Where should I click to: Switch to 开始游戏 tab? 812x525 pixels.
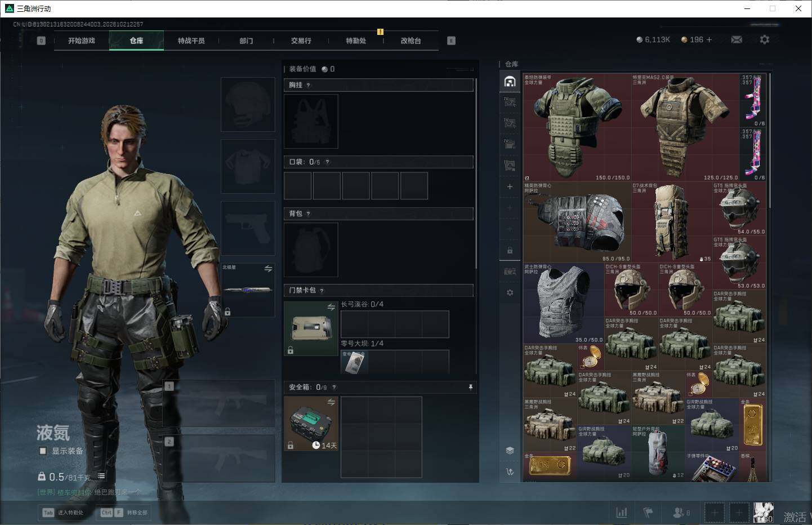(x=82, y=41)
